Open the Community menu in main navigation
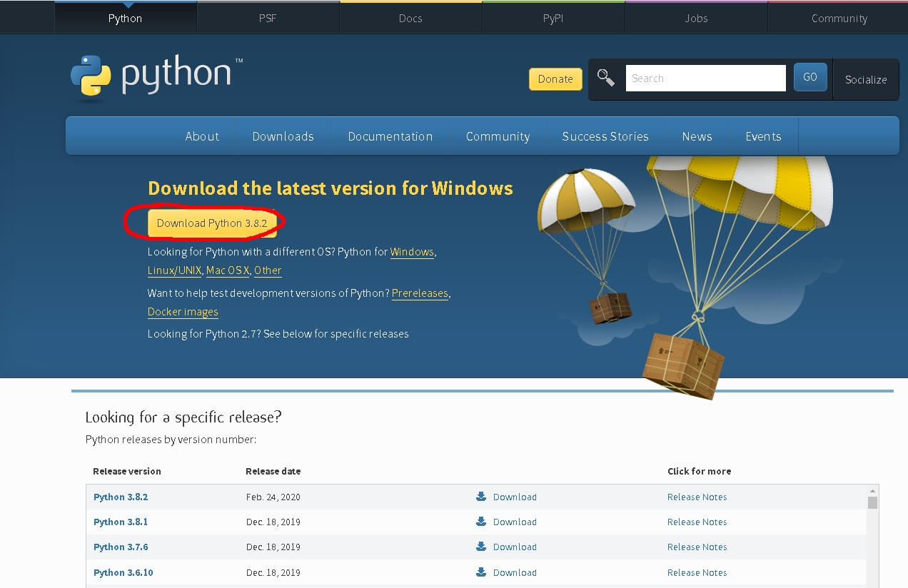Viewport: 908px width, 588px height. pos(498,136)
